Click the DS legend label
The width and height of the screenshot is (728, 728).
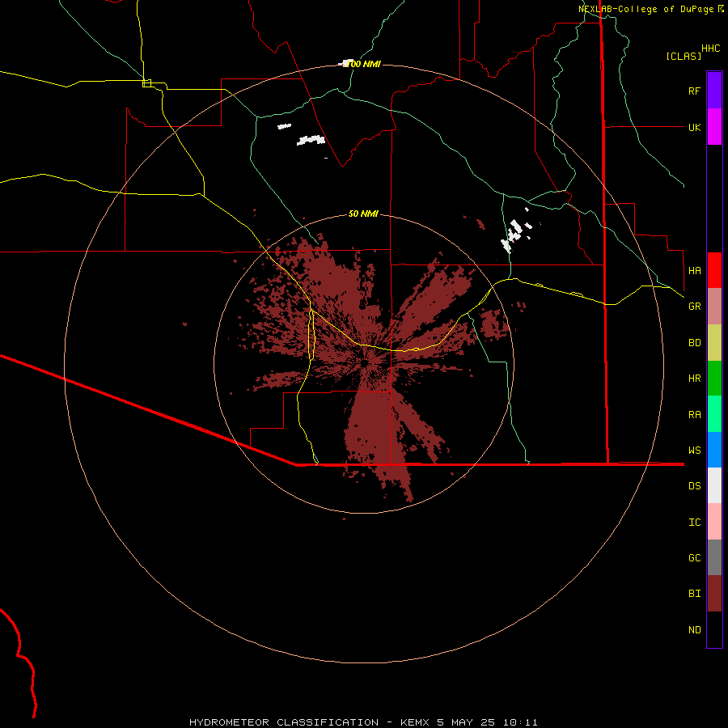point(694,486)
